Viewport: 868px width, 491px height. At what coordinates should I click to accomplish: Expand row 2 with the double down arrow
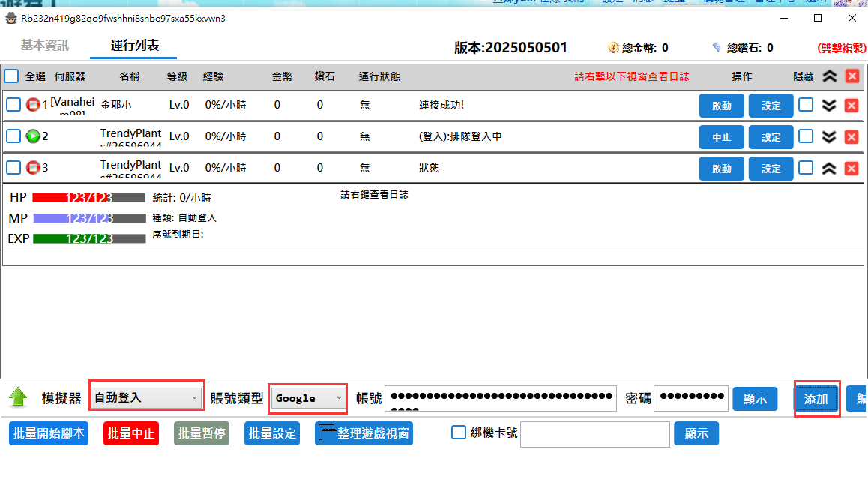[x=829, y=136]
